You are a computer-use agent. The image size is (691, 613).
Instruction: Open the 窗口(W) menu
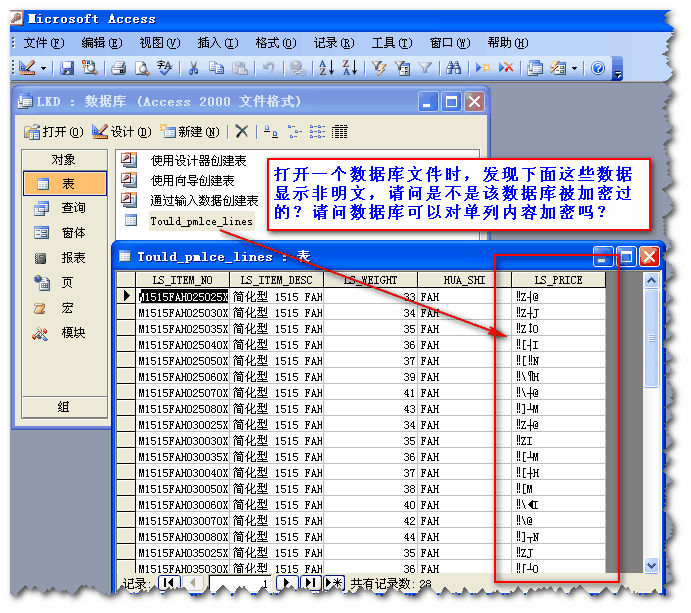(450, 43)
